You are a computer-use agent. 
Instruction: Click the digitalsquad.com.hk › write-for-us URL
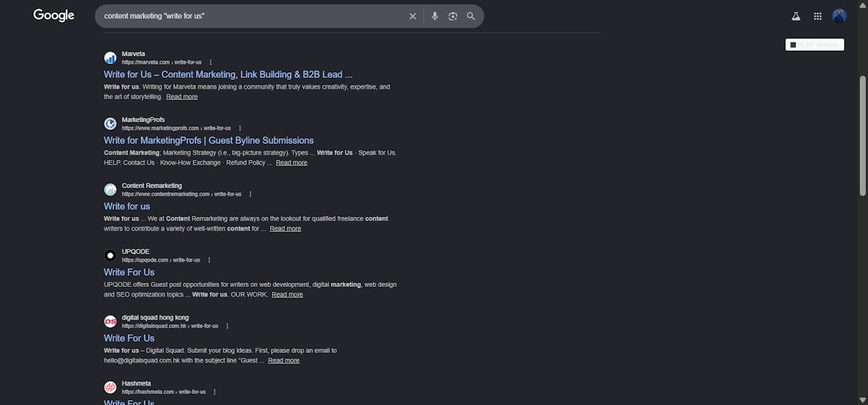[x=170, y=327]
